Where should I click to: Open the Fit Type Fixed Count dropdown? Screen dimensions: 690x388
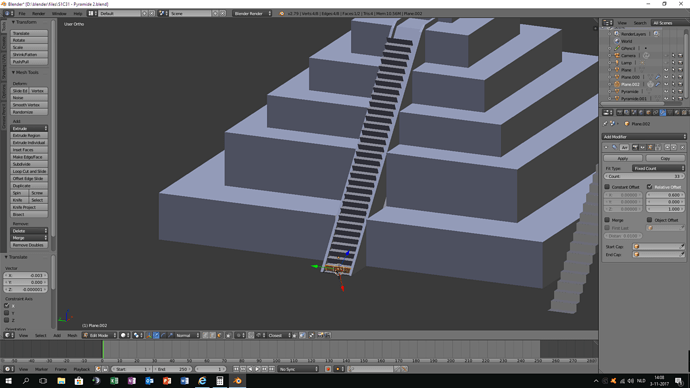658,168
